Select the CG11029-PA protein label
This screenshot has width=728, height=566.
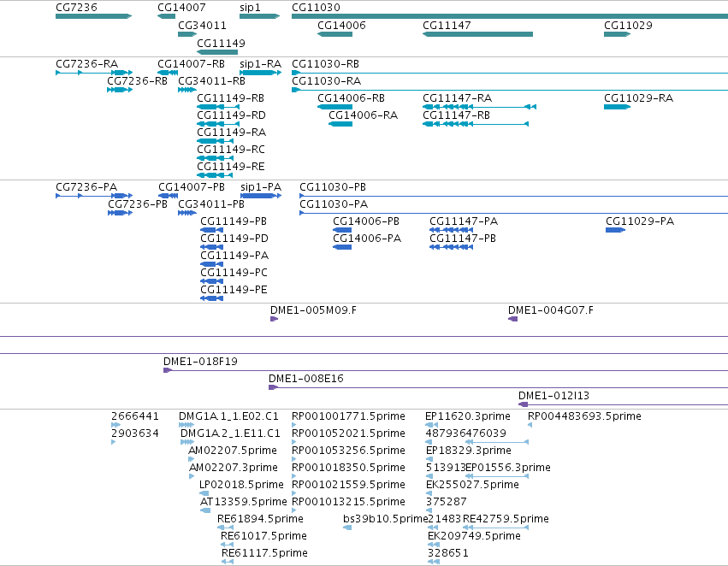pos(640,221)
